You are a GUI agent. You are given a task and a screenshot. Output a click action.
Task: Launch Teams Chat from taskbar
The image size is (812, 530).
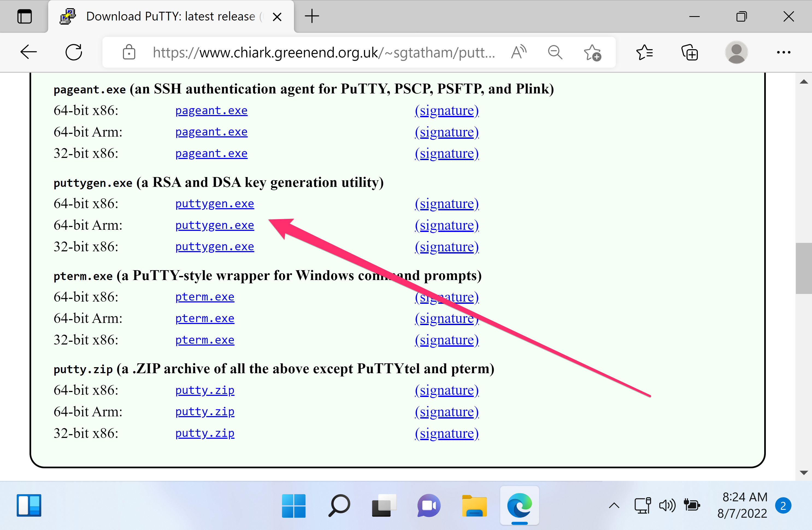pyautogui.click(x=429, y=506)
